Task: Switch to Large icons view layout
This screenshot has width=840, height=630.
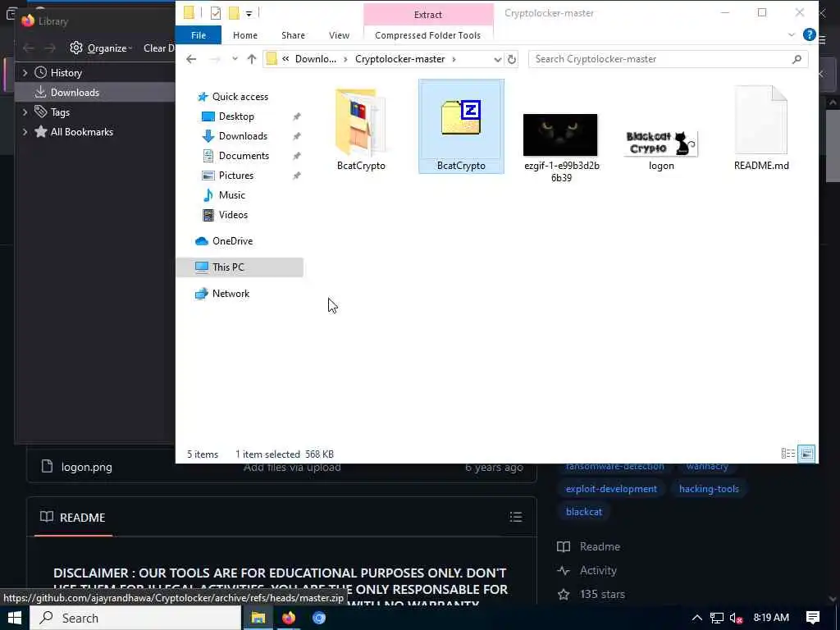Action: (x=806, y=454)
